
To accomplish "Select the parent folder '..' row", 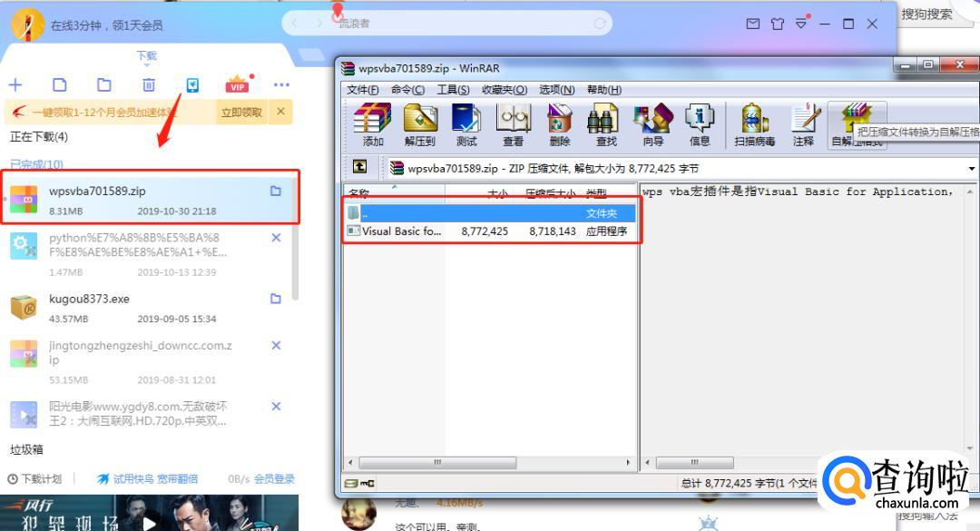I will point(491,213).
